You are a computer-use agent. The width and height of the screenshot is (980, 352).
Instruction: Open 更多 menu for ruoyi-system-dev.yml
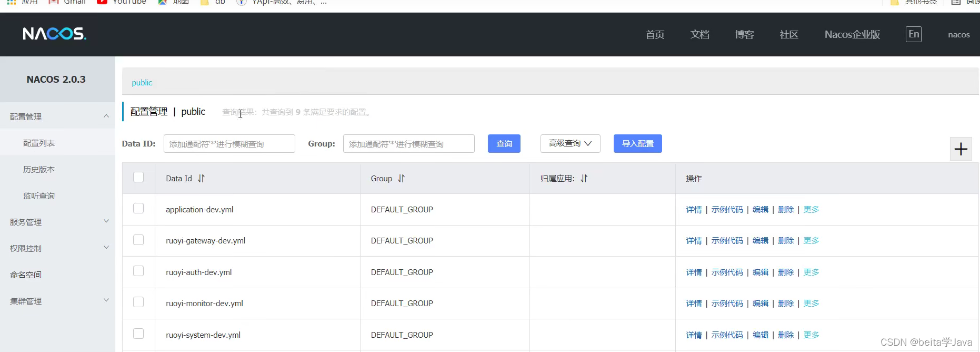pos(811,335)
